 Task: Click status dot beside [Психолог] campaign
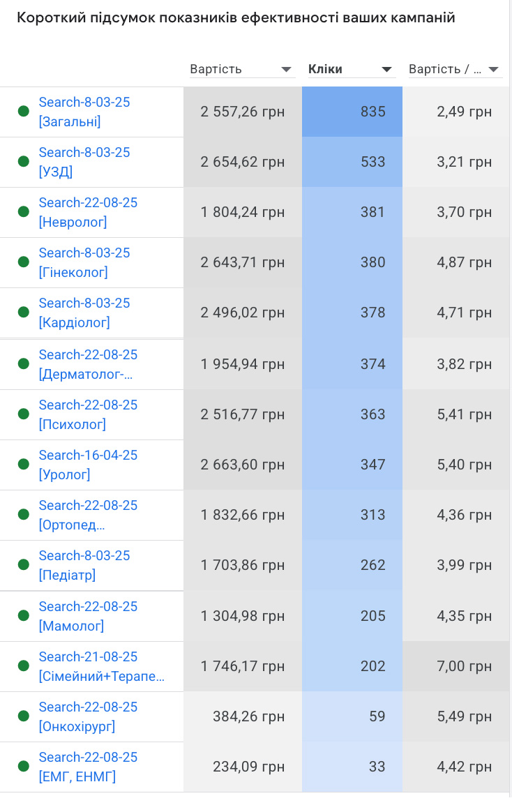(x=23, y=414)
